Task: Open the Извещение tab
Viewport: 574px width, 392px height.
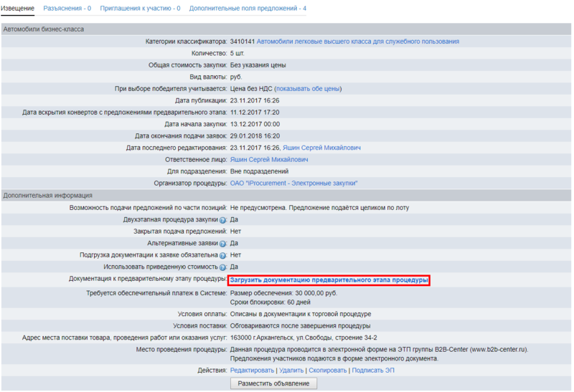Action: (17, 9)
